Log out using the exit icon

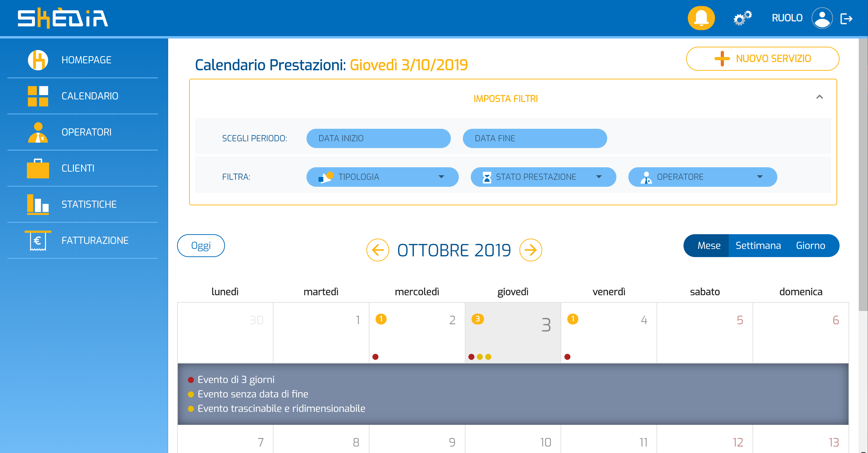click(x=846, y=18)
